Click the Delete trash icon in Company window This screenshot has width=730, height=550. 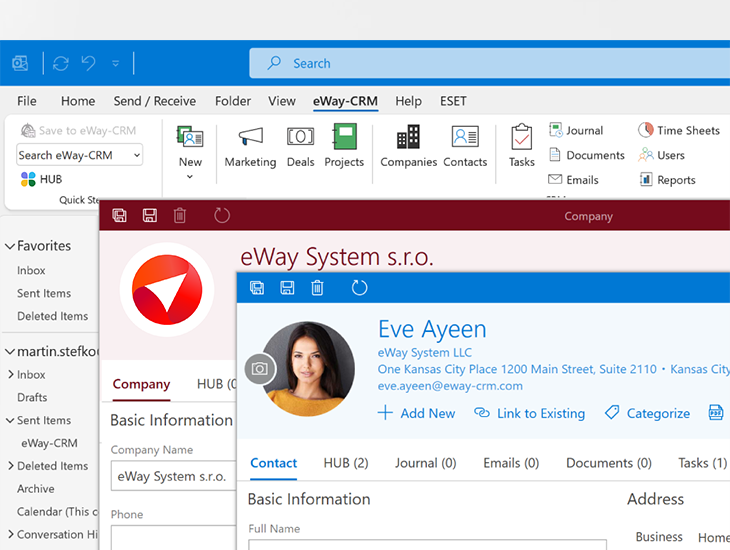coord(180,215)
